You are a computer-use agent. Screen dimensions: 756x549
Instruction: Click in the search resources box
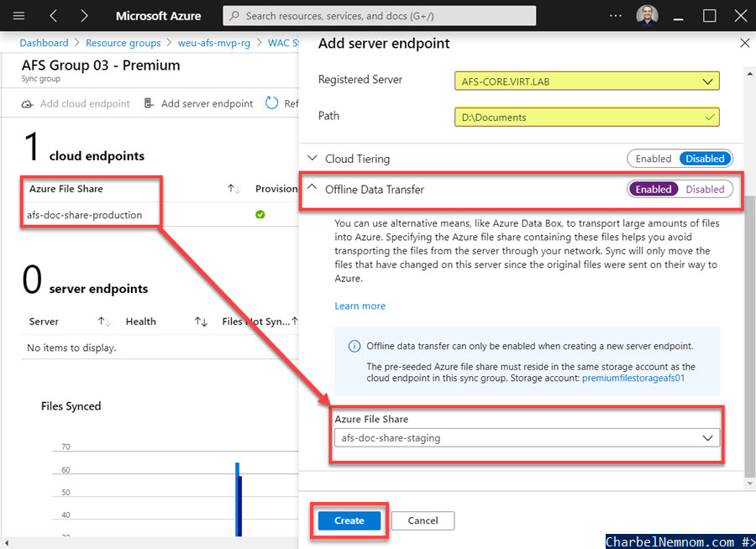(x=380, y=16)
